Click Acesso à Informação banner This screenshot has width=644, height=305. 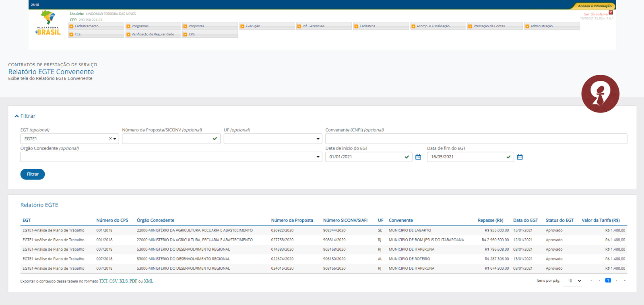click(594, 6)
